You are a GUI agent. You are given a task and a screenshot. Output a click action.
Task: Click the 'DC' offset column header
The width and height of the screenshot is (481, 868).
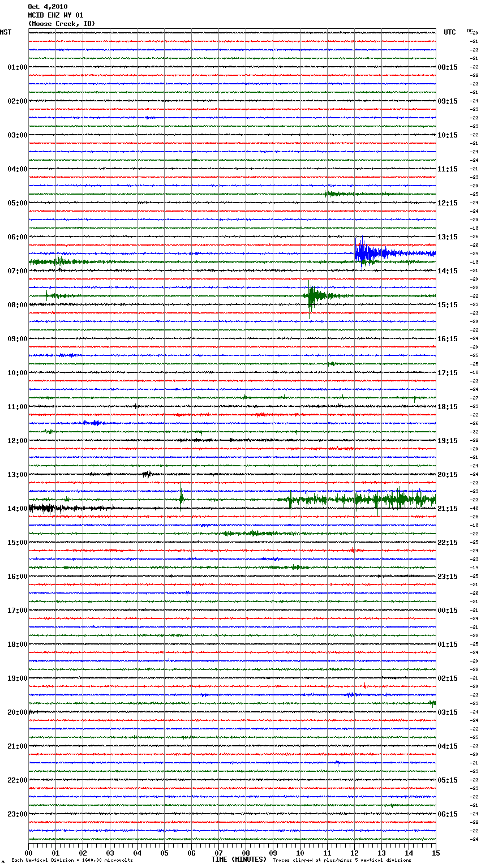tap(470, 31)
